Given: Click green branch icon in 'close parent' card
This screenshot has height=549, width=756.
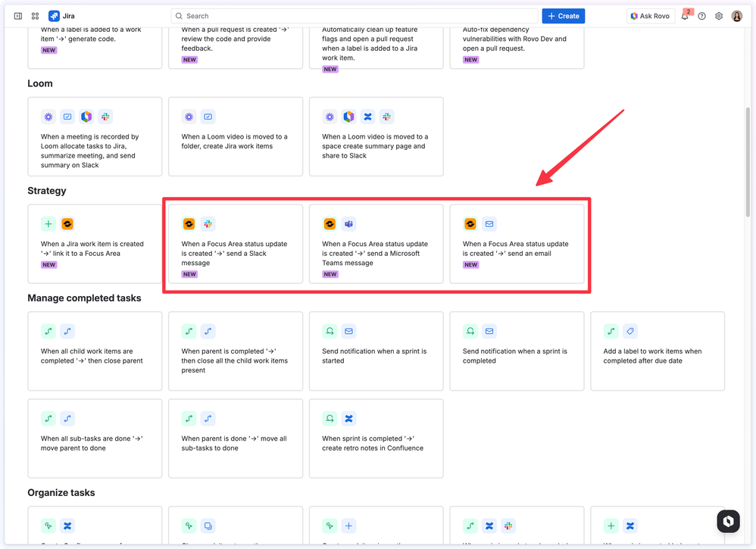Looking at the screenshot, I should tap(48, 331).
